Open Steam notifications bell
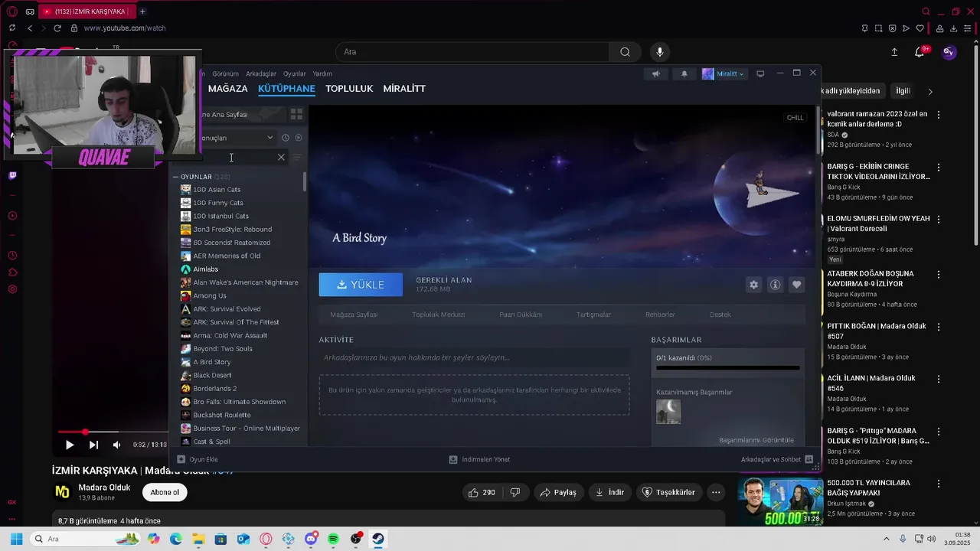This screenshot has height=551, width=980. [x=684, y=73]
